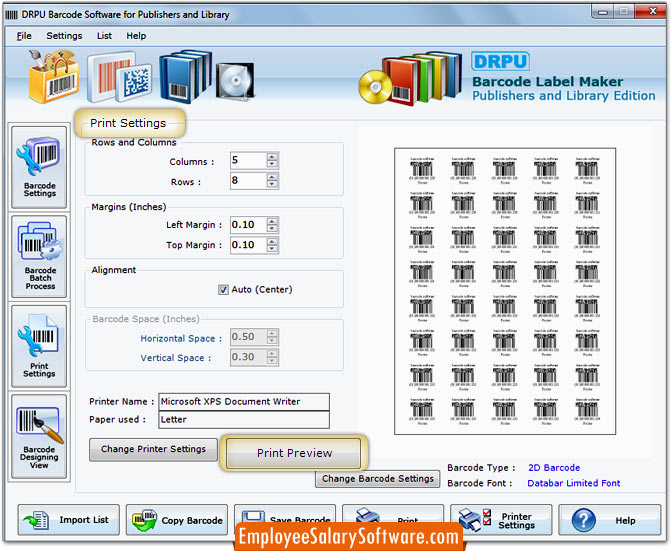This screenshot has height=551, width=671.
Task: Click the title bar barcode app icon
Action: (x=11, y=15)
